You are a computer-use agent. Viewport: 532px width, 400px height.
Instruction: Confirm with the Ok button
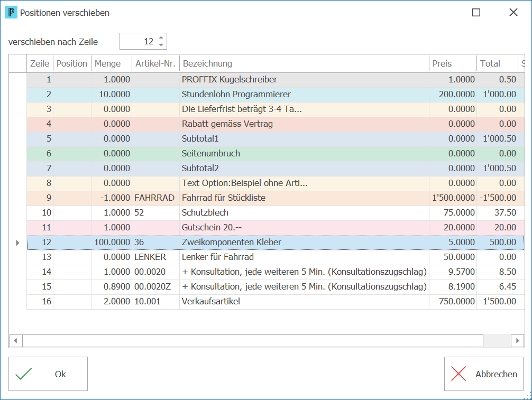48,374
